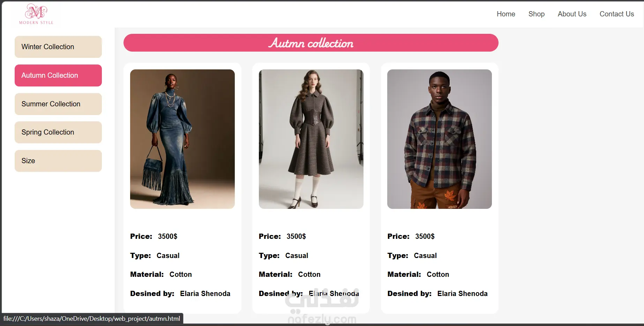Open the tweed dress product image
The width and height of the screenshot is (644, 326).
pos(311,139)
